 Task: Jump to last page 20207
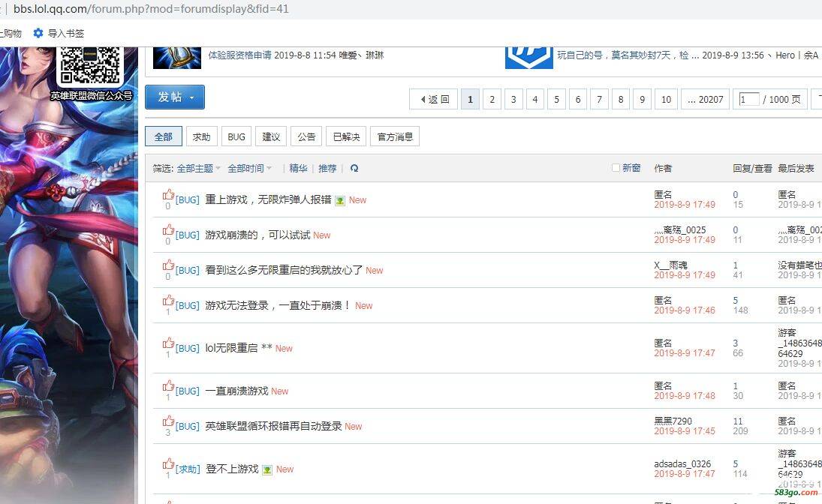705,99
